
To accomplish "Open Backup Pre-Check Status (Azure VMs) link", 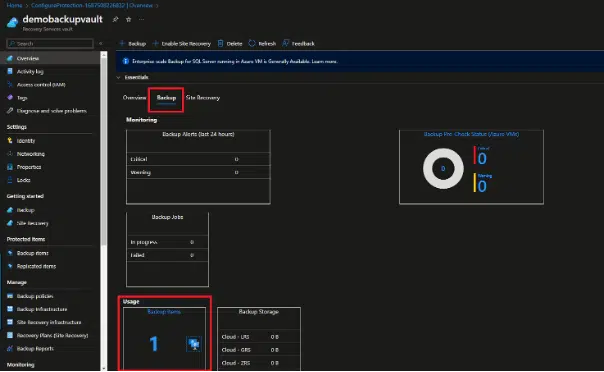I will click(x=471, y=134).
